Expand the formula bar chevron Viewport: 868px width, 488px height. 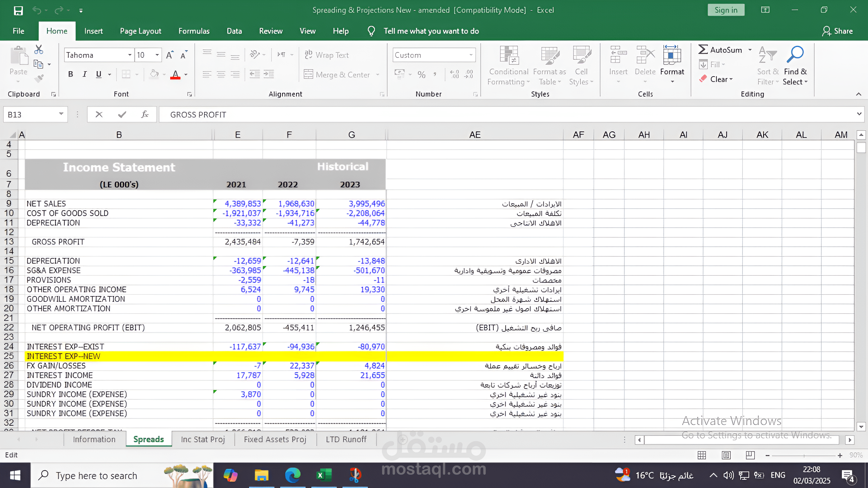pyautogui.click(x=859, y=114)
